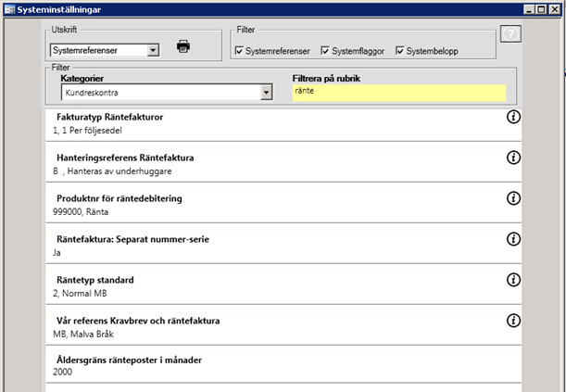Screen dimensions: 566x392
Task: Toggle the Systemflaggor checkbox
Action: coord(325,50)
